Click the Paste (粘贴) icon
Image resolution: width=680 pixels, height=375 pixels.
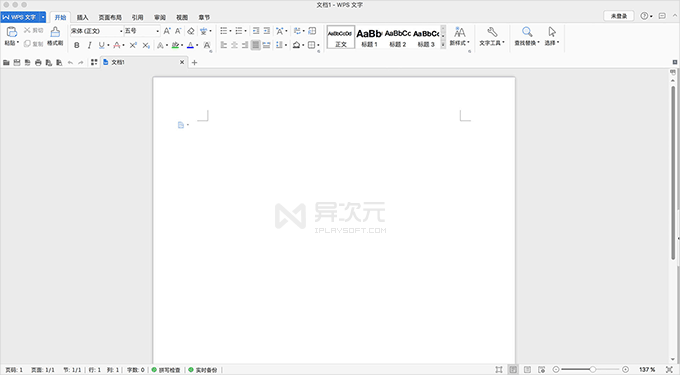pyautogui.click(x=12, y=32)
